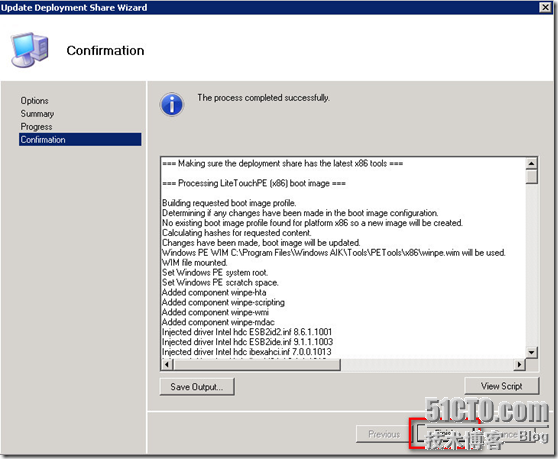
Task: Click 'Making sure the deployment share' line
Action: click(x=283, y=164)
